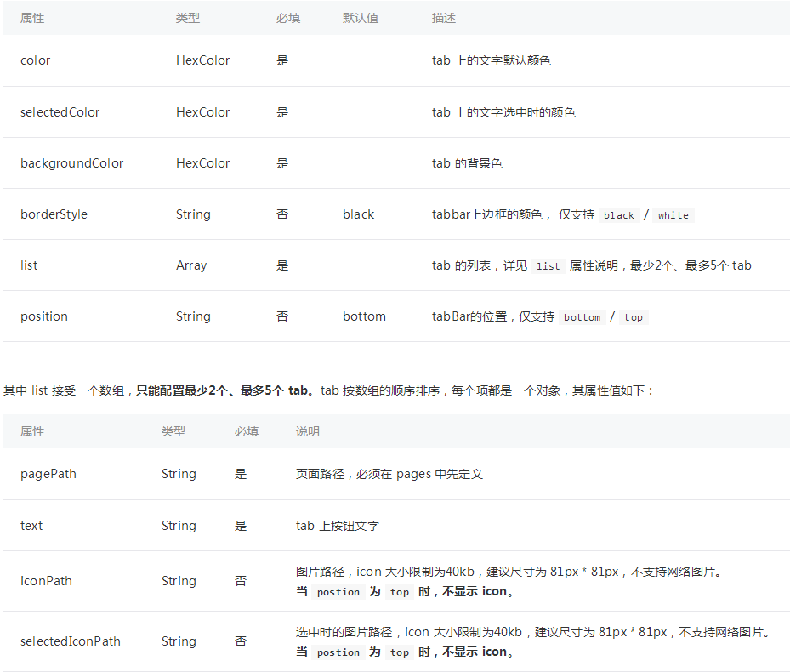Click the "selectedIconPath" property name
790x672 pixels.
(x=71, y=641)
